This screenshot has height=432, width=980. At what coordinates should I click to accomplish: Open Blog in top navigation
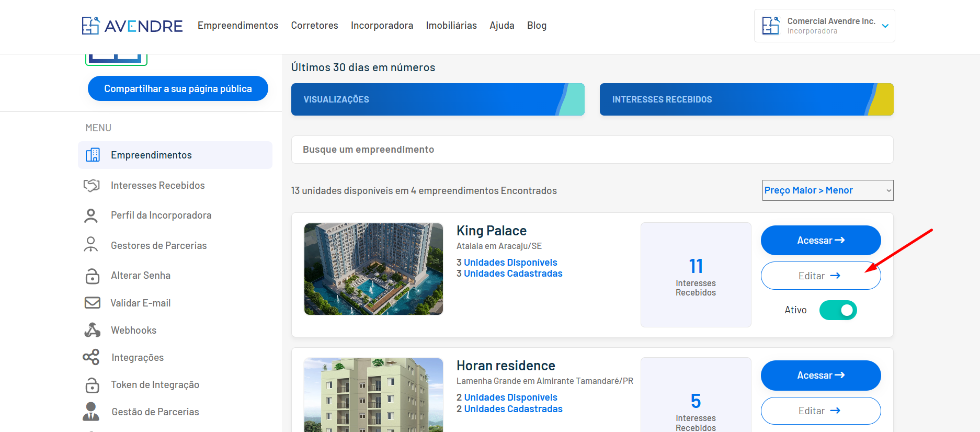pos(537,26)
